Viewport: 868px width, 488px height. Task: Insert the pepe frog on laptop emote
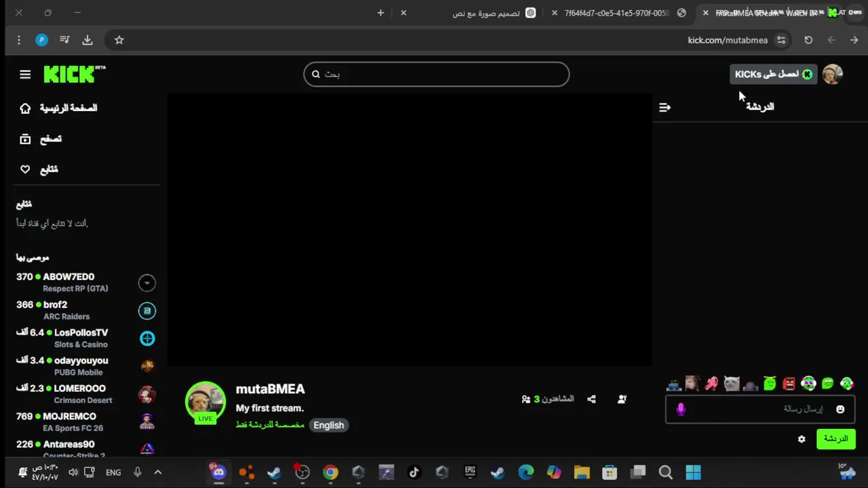point(673,384)
